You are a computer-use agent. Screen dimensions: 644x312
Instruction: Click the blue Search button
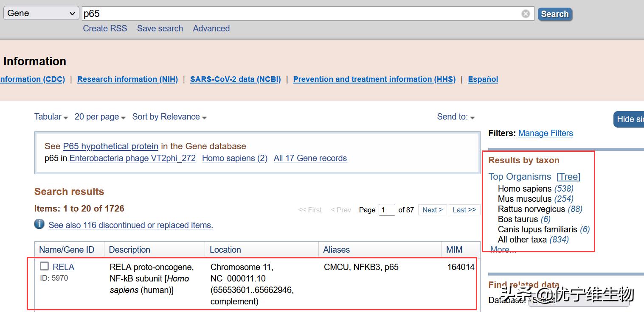click(x=554, y=14)
